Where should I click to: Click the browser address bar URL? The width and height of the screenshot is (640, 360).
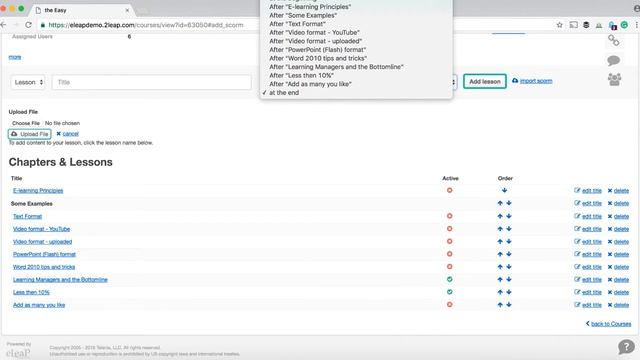click(x=146, y=25)
